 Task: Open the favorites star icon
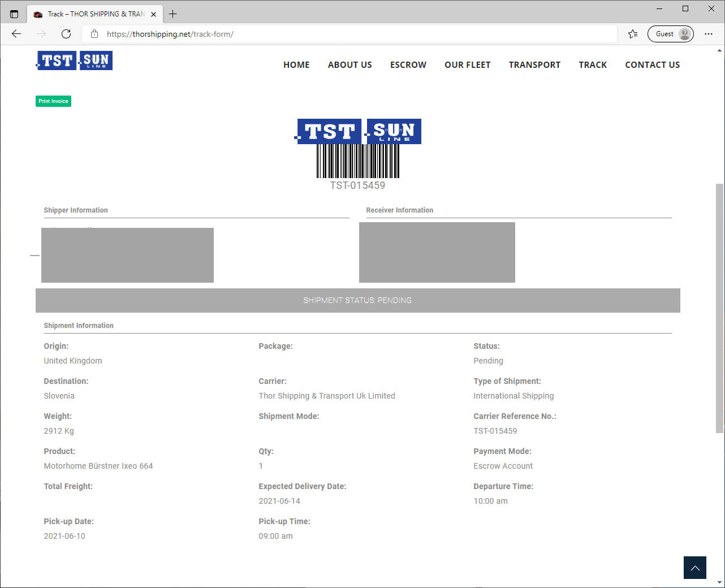click(633, 34)
